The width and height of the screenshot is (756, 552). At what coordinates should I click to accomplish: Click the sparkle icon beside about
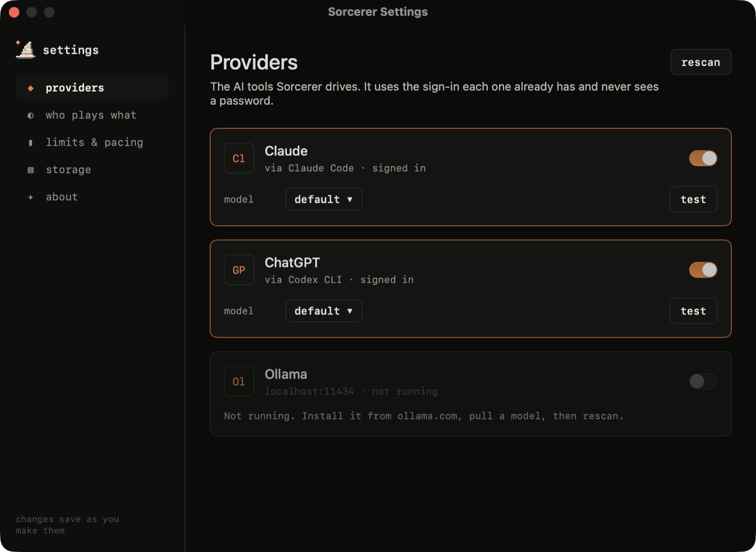31,197
